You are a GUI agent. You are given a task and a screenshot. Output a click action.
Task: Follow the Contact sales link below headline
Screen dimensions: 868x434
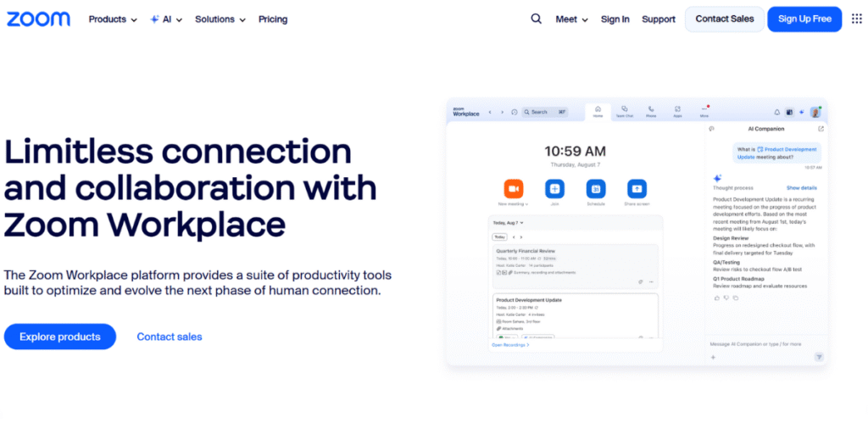[x=170, y=337]
